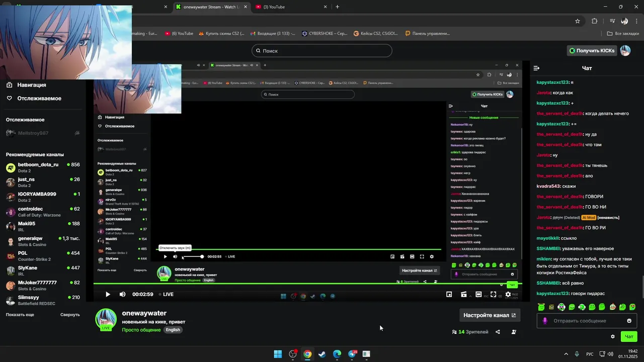The width and height of the screenshot is (644, 362).
Task: Click Получить KICKs button
Action: coord(592,50)
